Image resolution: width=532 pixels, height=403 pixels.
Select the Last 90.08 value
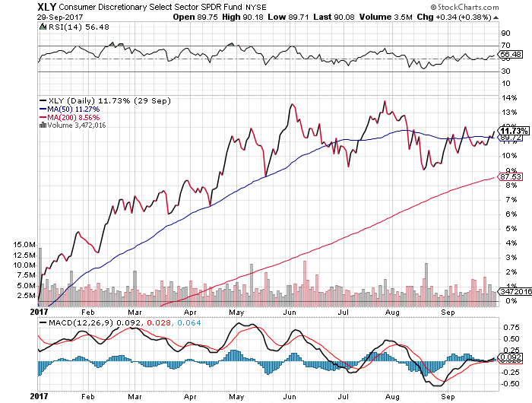(334, 17)
